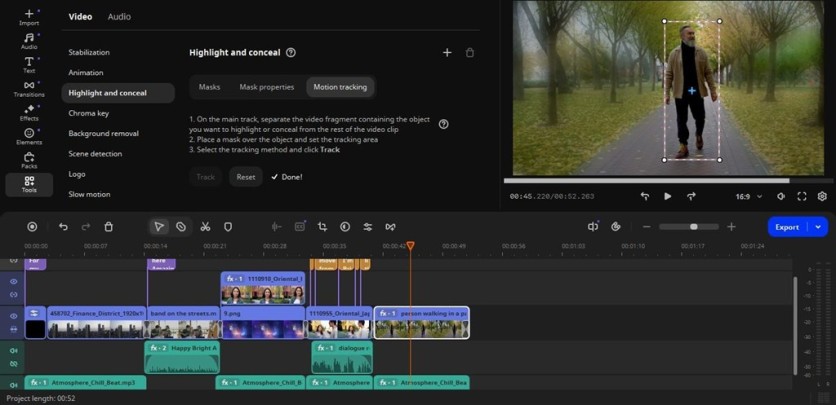Switch to the Video tab
The width and height of the screenshot is (836, 405).
(80, 17)
